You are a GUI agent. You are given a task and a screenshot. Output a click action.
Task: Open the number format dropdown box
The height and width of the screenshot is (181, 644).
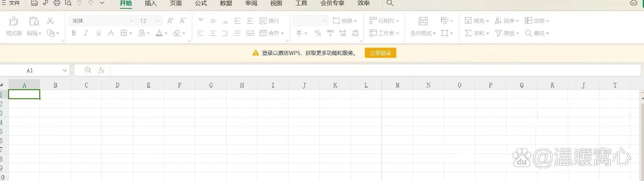pos(311,21)
